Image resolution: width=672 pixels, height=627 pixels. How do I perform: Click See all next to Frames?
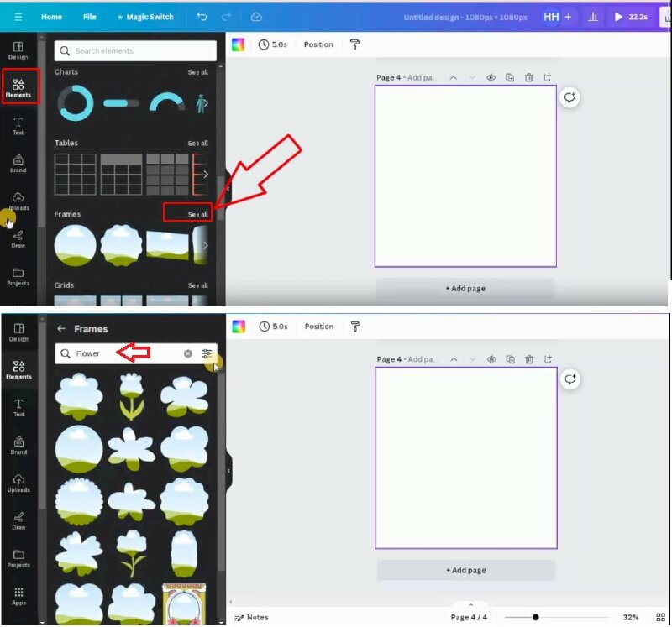click(x=197, y=214)
